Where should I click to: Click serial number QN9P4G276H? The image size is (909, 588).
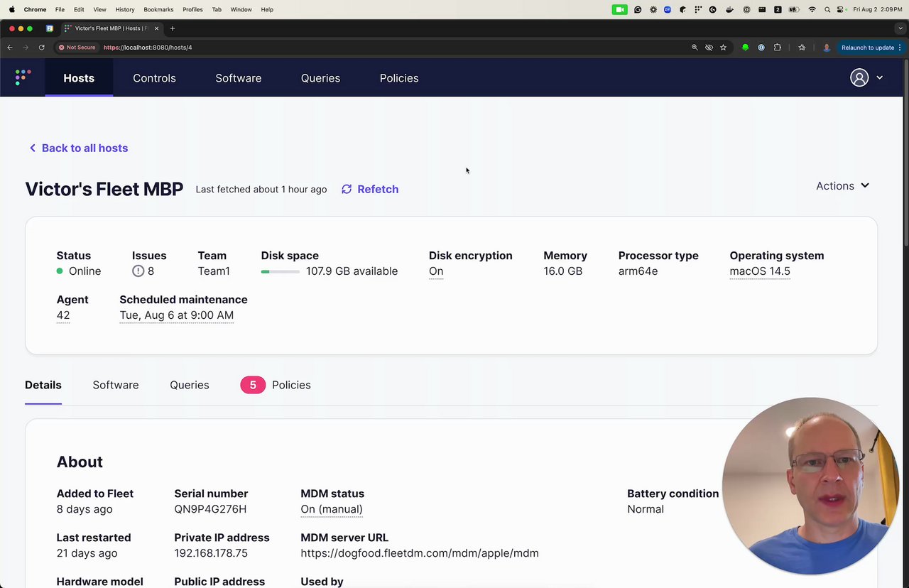pos(210,509)
